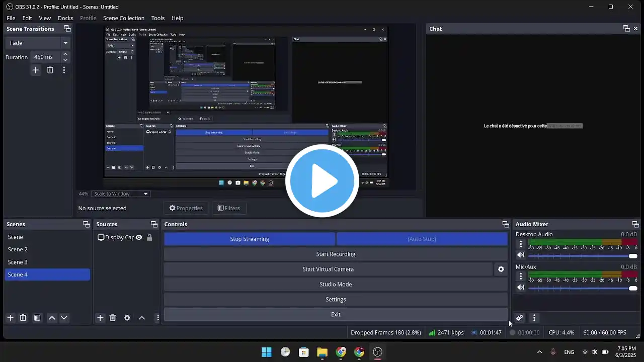644x362 pixels.
Task: Open source properties gear in Sources toolbar
Action: [127, 318]
